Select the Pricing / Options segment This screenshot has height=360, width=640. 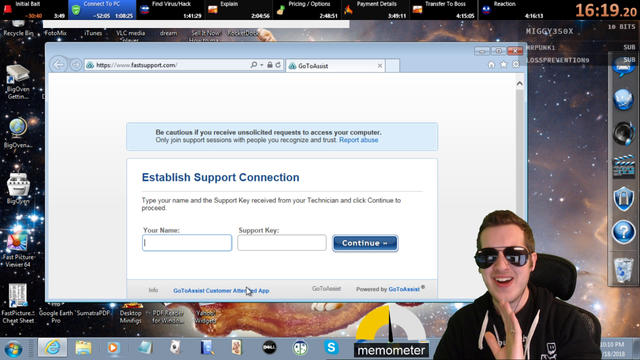click(x=306, y=10)
